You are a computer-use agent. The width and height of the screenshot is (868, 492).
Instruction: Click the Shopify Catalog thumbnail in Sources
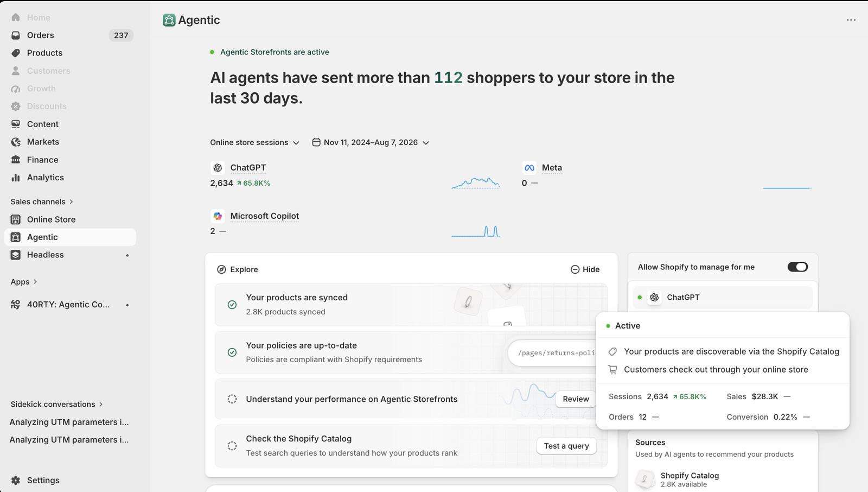[645, 479]
